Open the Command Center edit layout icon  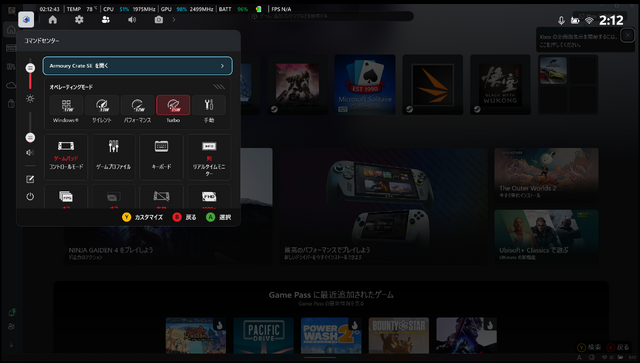[x=30, y=179]
